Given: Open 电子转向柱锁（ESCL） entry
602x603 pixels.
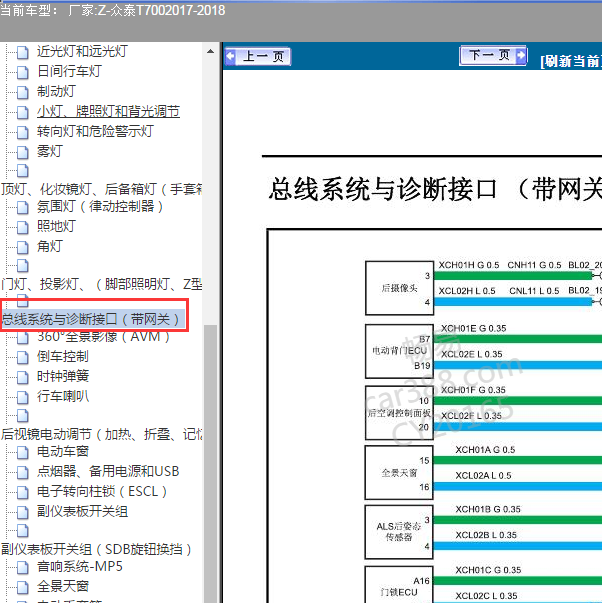Looking at the screenshot, I should (102, 491).
